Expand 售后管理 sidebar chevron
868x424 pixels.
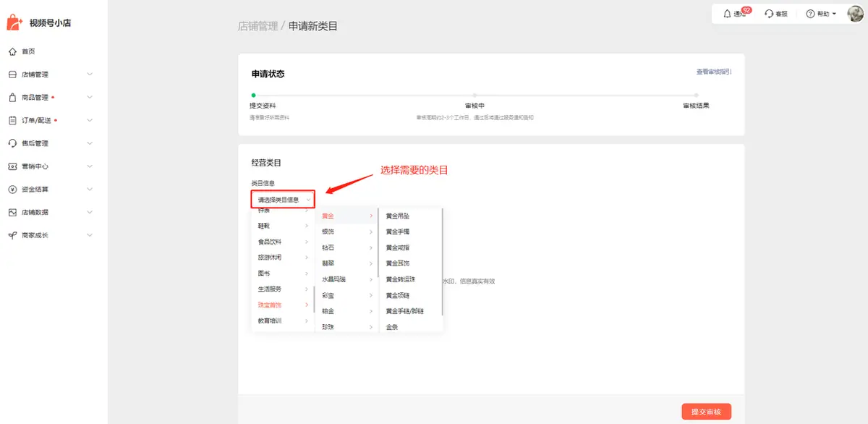click(x=90, y=143)
